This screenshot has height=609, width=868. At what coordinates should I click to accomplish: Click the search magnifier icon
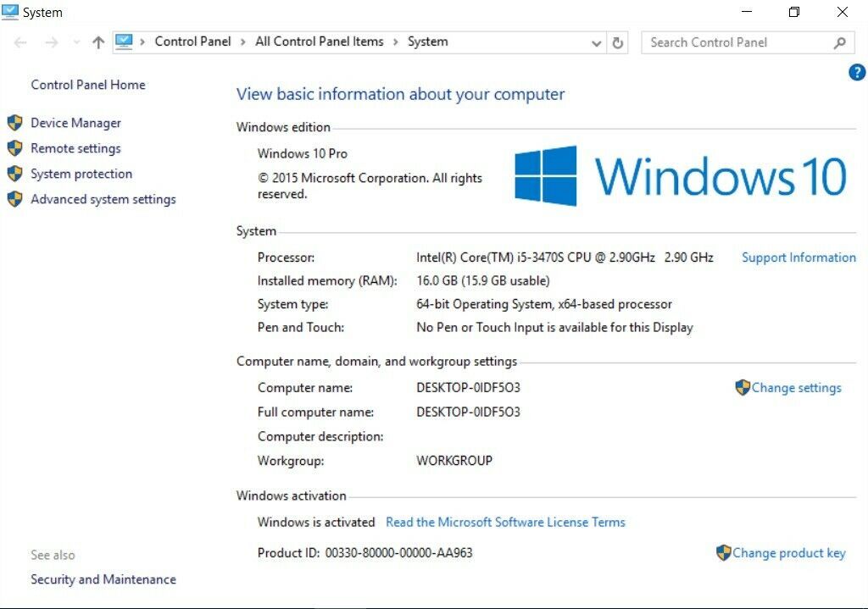click(x=840, y=42)
